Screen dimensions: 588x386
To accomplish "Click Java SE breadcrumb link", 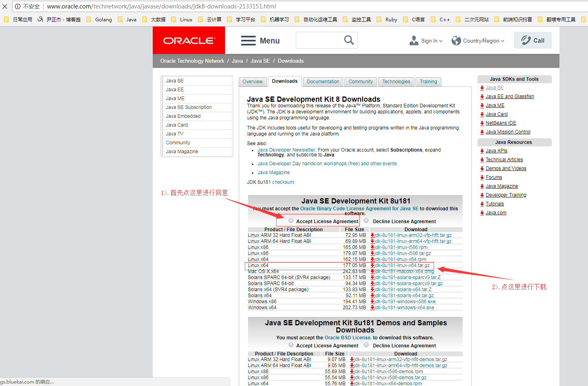I will (260, 61).
